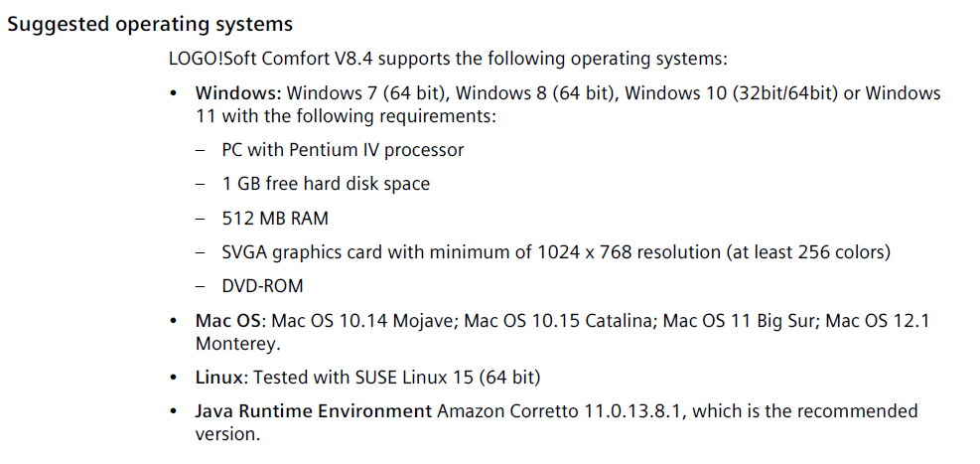Click the '1 GB free hard disk space' line
The height and width of the screenshot is (464, 980).
pyautogui.click(x=326, y=184)
